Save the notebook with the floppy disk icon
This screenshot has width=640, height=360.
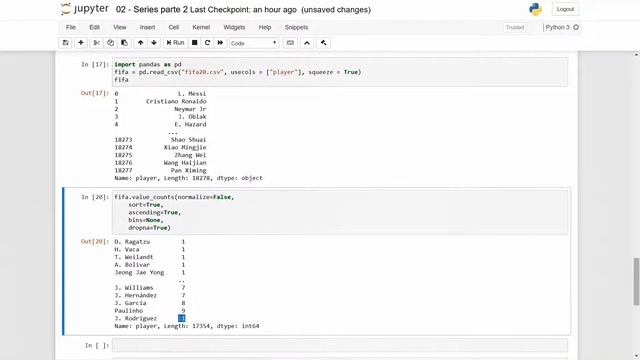(x=65, y=43)
